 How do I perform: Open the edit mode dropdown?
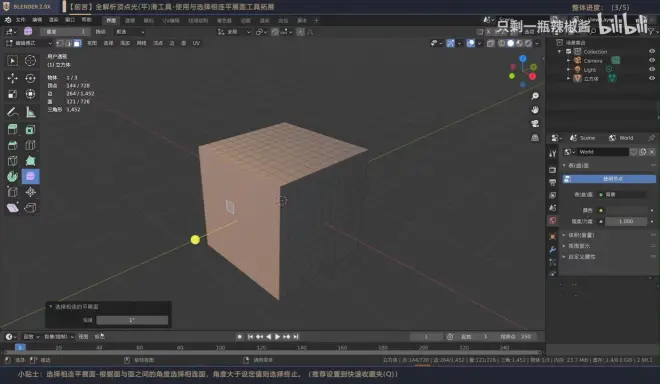coord(29,43)
